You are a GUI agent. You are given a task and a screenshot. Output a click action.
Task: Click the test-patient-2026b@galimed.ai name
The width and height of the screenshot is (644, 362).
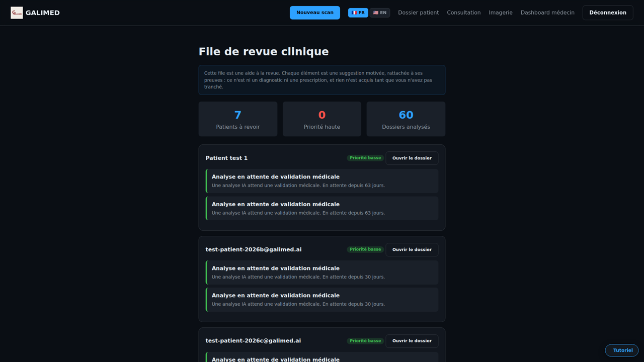pos(254,249)
